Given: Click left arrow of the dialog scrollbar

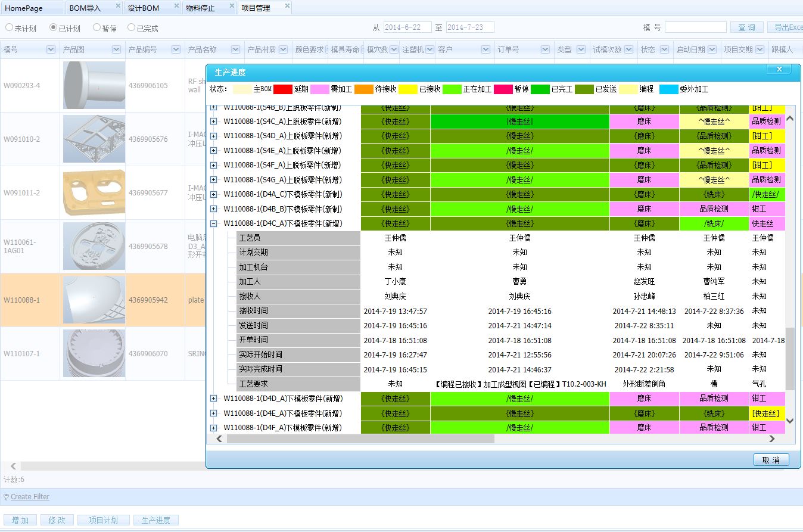Looking at the screenshot, I should click(219, 438).
